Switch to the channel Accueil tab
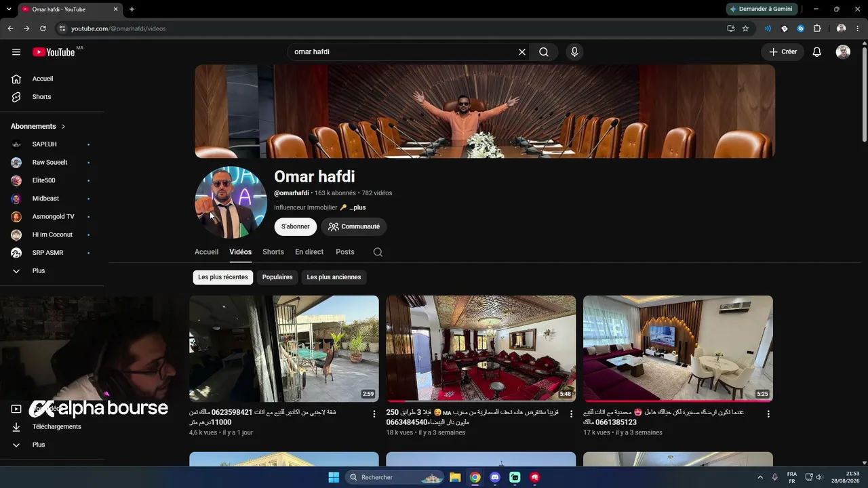Viewport: 868px width, 488px height. [206, 252]
